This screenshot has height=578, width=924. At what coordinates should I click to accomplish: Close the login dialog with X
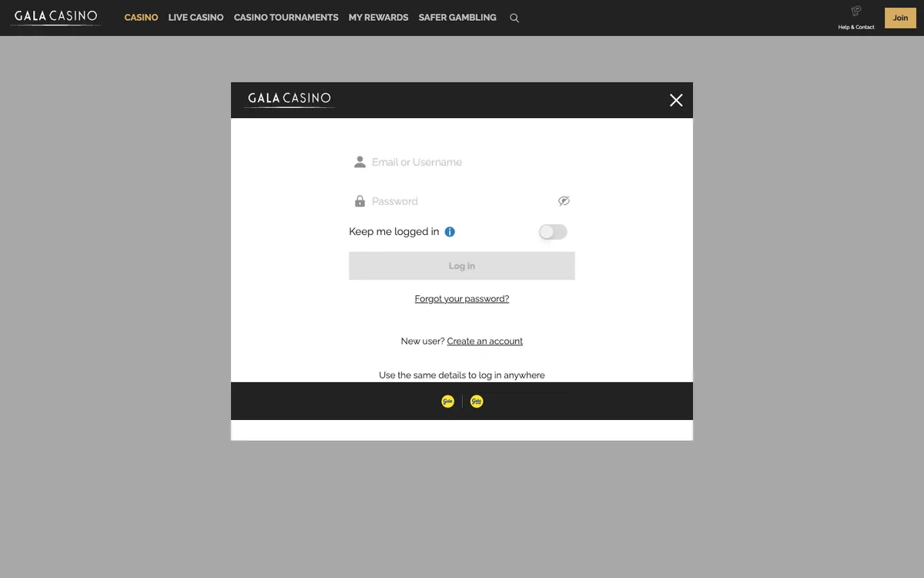click(676, 100)
